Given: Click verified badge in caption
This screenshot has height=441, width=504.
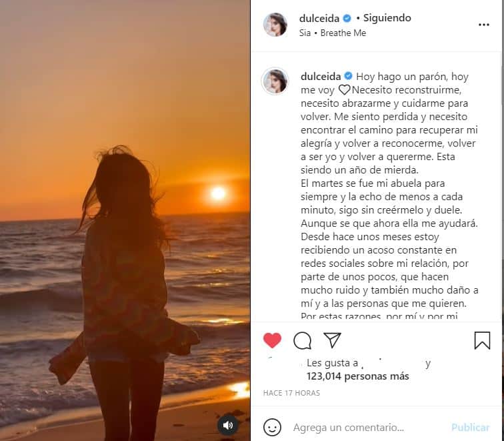Looking at the screenshot, I should pyautogui.click(x=349, y=76).
